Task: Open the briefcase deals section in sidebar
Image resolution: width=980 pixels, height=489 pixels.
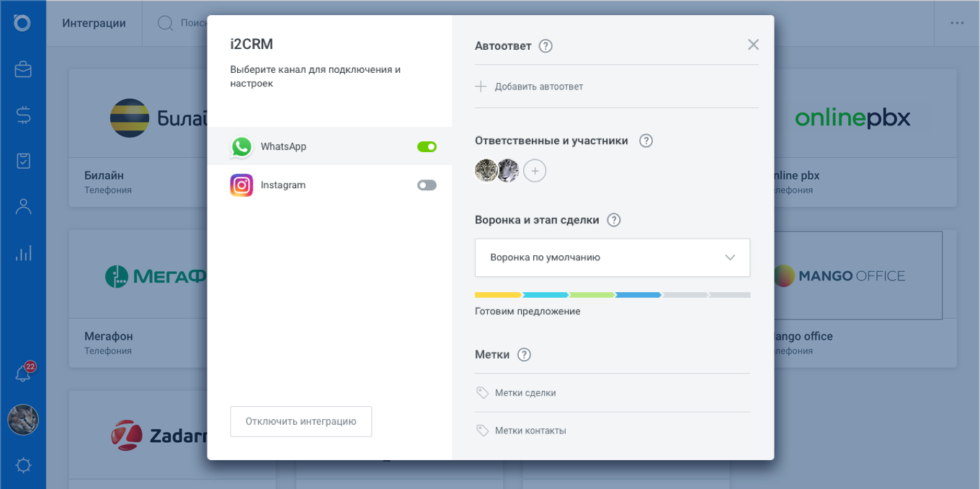Action: click(23, 69)
